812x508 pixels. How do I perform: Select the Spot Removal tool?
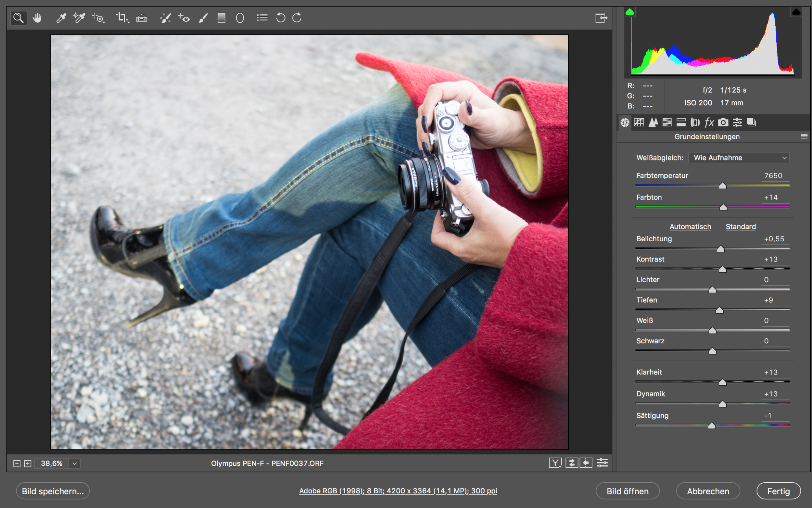(x=165, y=18)
